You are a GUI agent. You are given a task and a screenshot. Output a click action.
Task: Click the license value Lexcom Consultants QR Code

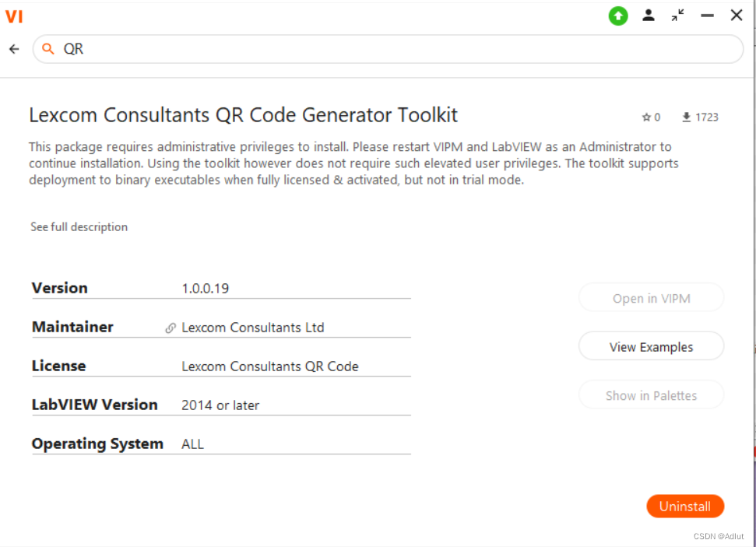point(270,366)
